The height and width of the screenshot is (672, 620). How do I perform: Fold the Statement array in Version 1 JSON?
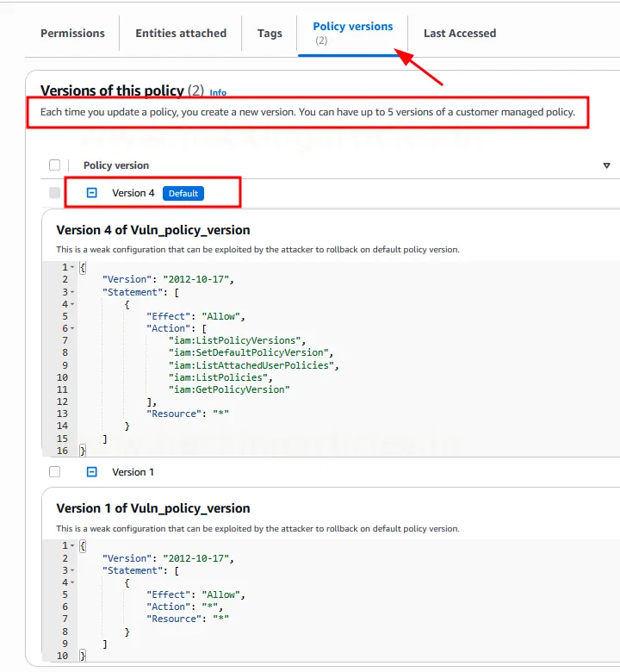click(72, 570)
